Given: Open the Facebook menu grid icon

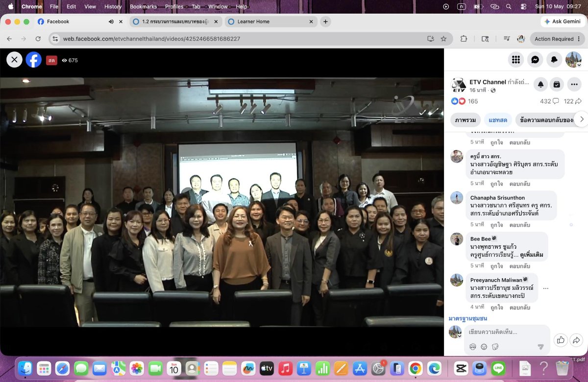Looking at the screenshot, I should 515,59.
